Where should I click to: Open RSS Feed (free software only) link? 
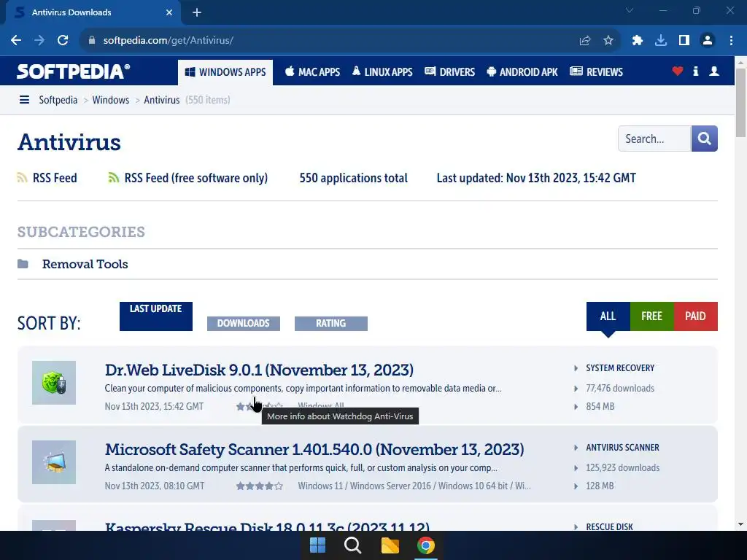coord(196,178)
